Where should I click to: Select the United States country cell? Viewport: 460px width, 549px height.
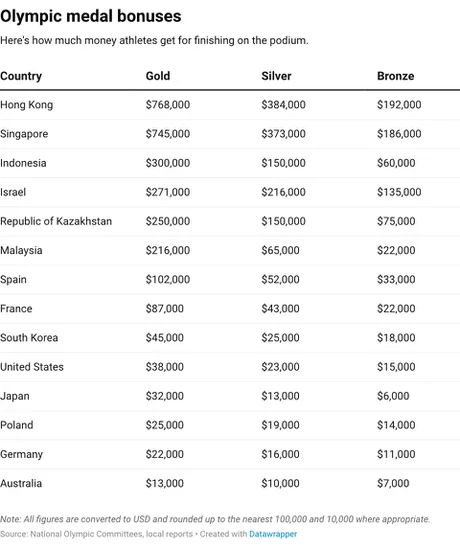point(32,367)
